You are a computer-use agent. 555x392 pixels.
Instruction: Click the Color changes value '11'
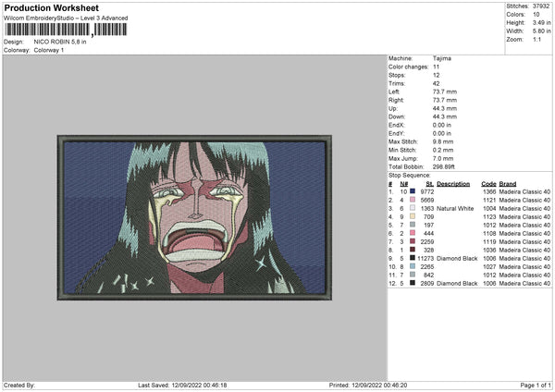[436, 67]
